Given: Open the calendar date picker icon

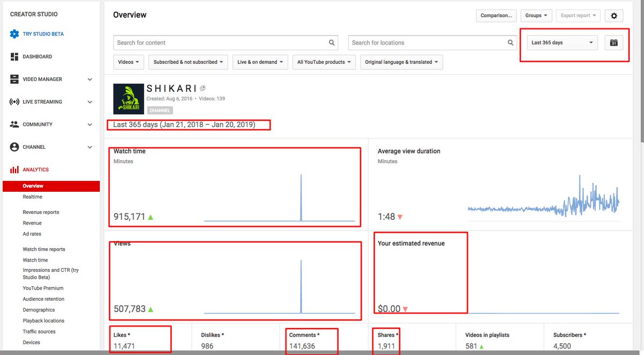Looking at the screenshot, I should click(614, 42).
